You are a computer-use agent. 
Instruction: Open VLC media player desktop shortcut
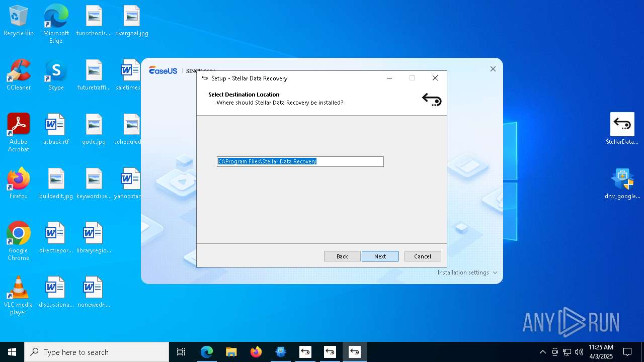pos(19,296)
